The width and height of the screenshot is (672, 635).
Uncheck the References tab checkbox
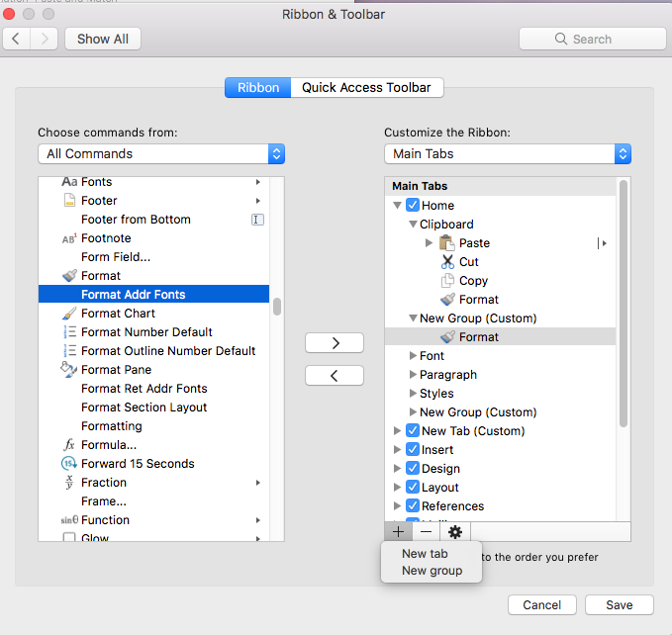[413, 505]
